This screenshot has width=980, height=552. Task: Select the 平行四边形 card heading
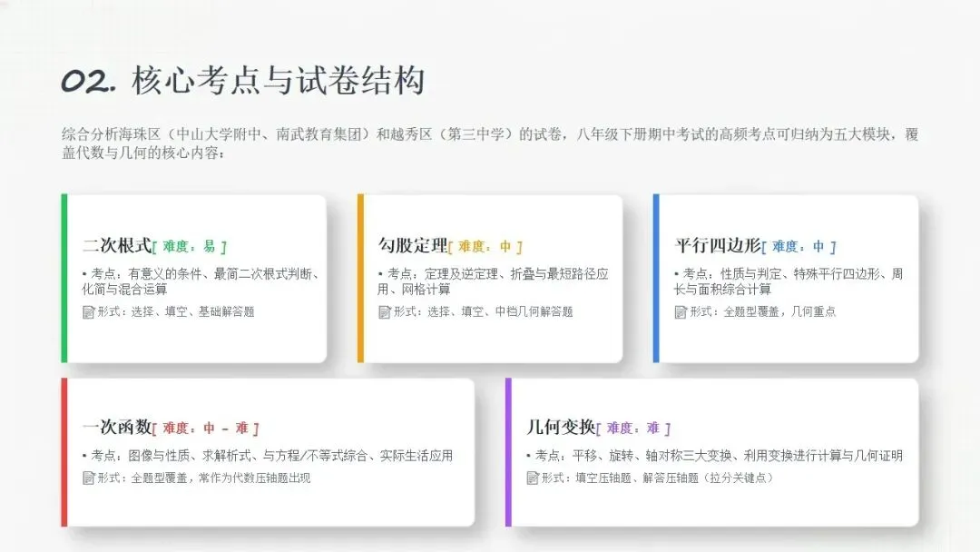pos(718,245)
